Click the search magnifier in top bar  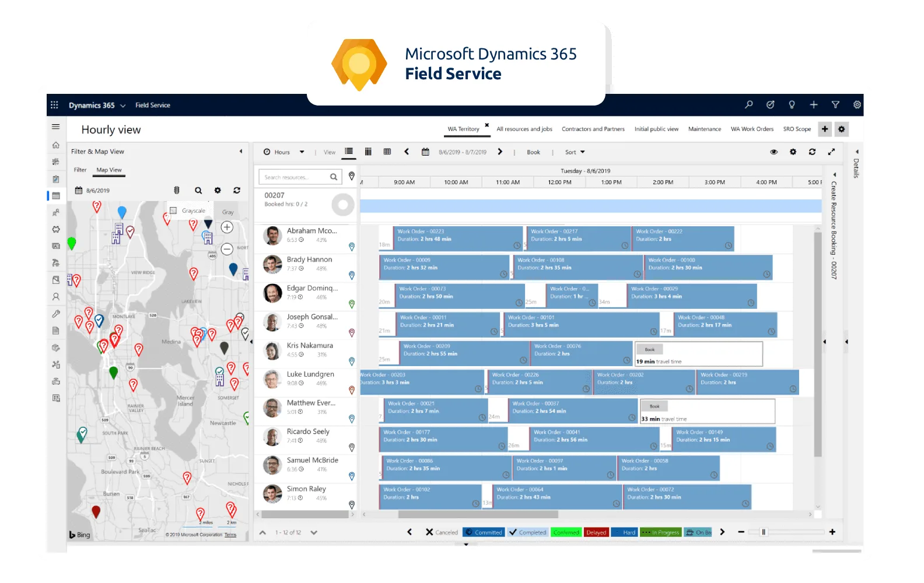pos(749,105)
